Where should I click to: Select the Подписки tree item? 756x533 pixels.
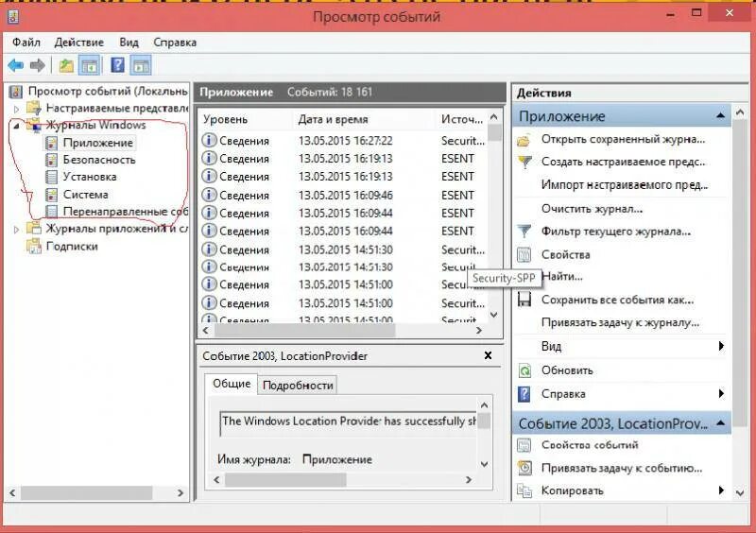pos(72,246)
